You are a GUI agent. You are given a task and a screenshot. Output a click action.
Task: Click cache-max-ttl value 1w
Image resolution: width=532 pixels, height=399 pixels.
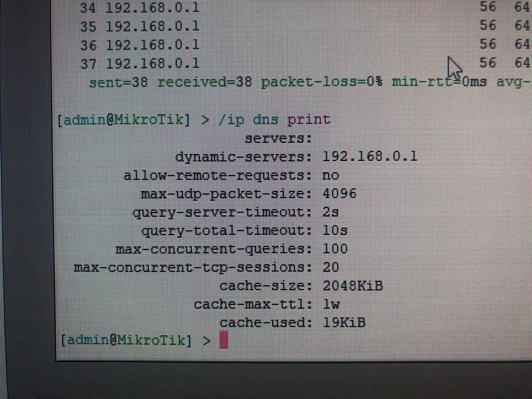(x=331, y=304)
